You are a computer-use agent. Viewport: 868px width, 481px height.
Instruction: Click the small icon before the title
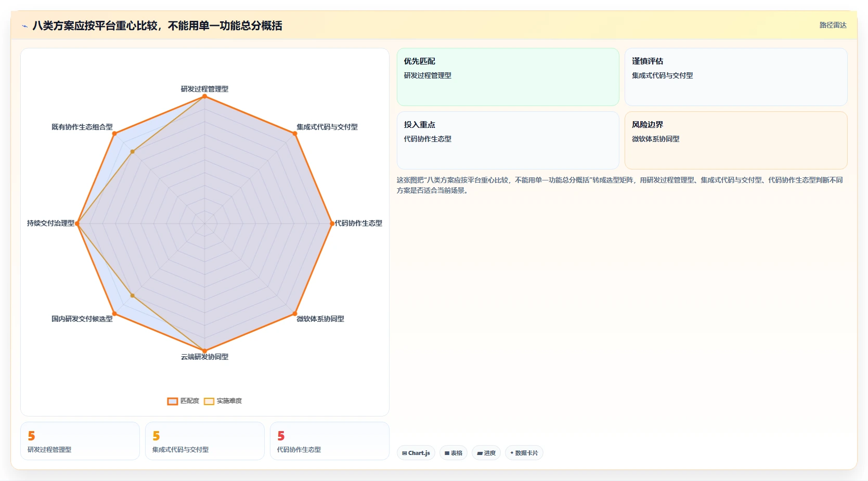pos(24,26)
